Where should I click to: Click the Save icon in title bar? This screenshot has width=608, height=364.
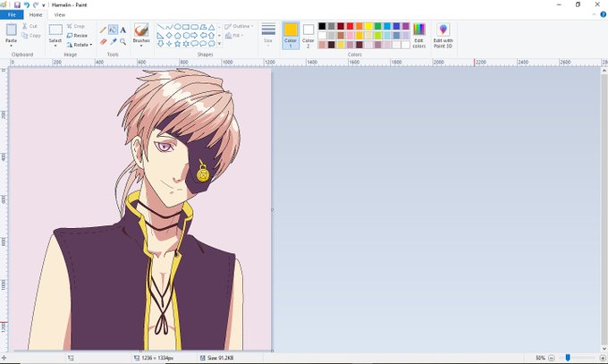coord(17,4)
